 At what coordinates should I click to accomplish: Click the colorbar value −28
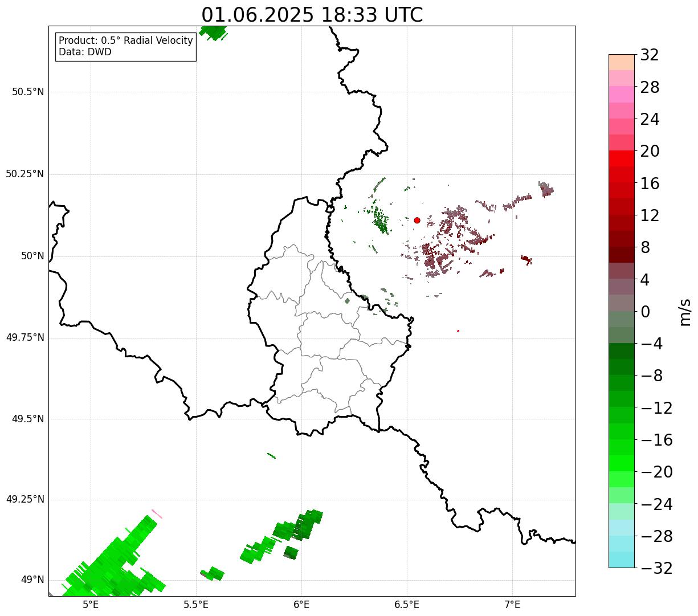tap(656, 536)
